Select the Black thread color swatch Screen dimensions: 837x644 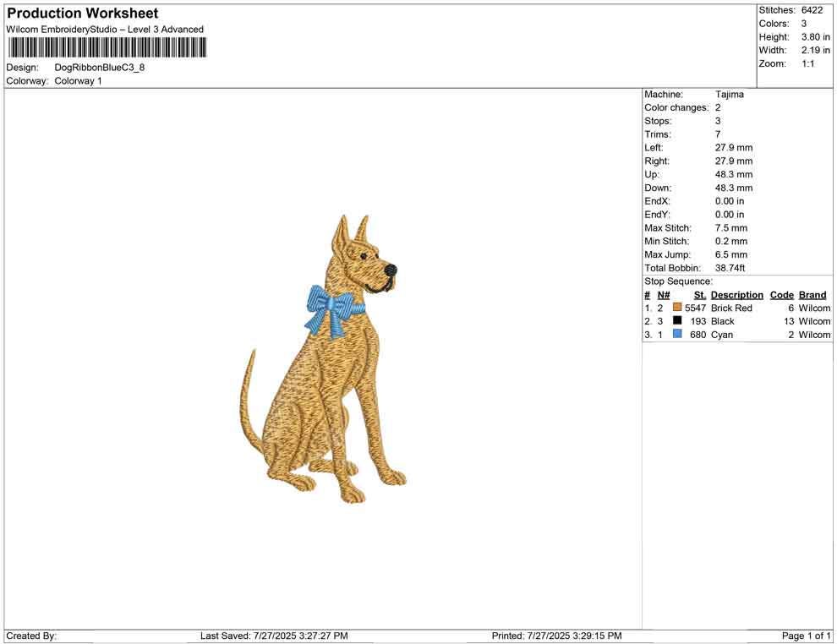[x=676, y=321]
